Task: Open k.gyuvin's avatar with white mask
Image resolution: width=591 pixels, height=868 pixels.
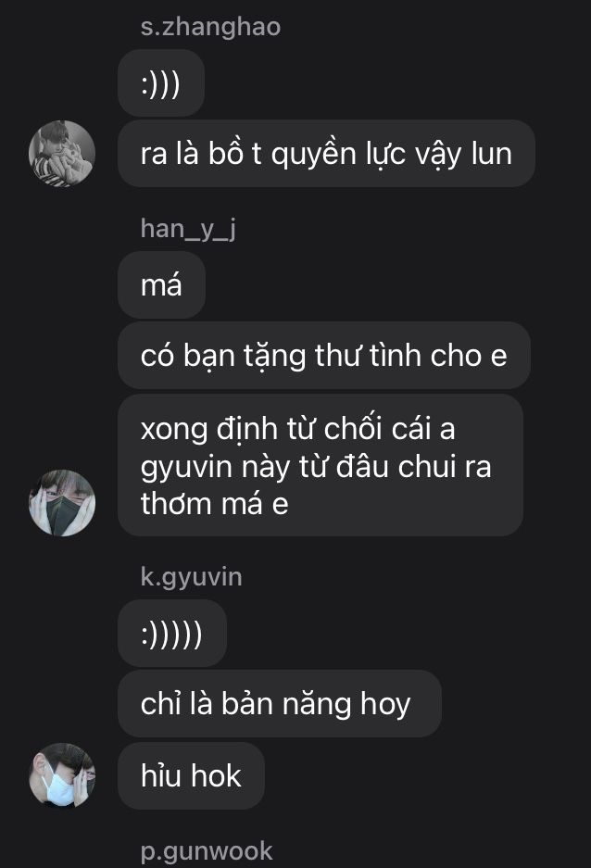Action: 62,775
